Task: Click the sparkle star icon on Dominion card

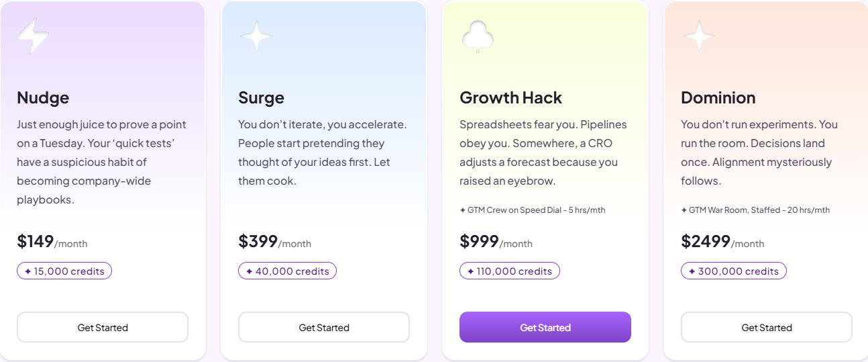Action: 699,36
